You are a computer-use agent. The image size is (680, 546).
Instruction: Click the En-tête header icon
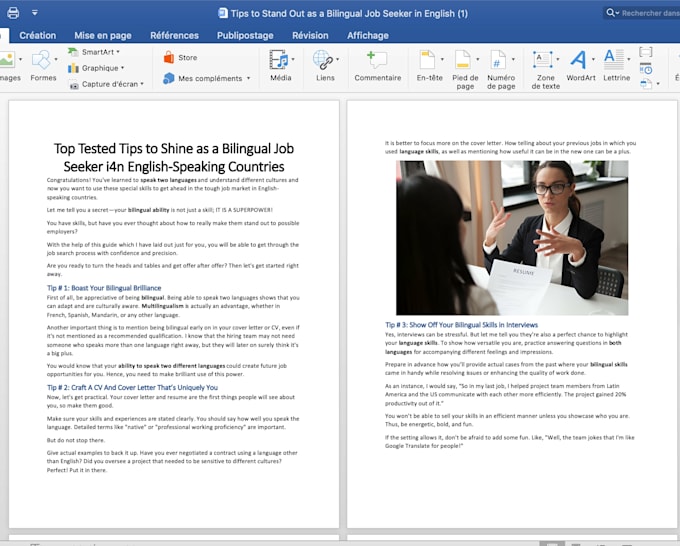click(x=427, y=59)
